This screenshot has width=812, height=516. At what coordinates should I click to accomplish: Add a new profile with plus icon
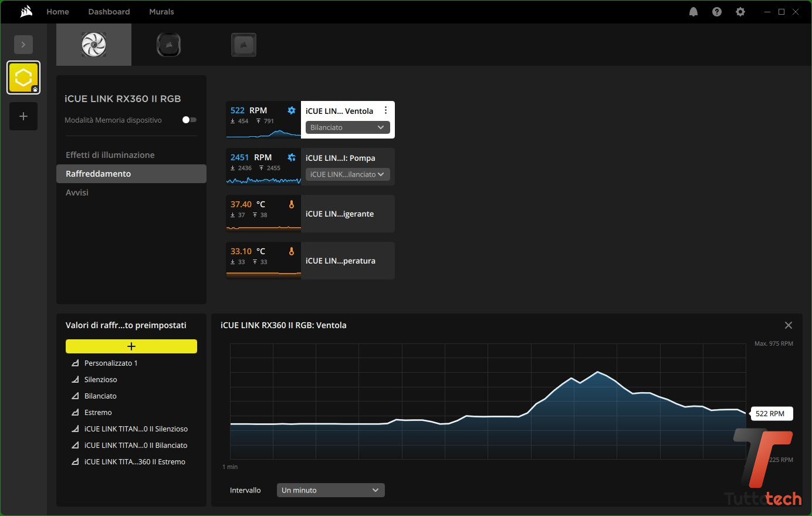coord(23,116)
